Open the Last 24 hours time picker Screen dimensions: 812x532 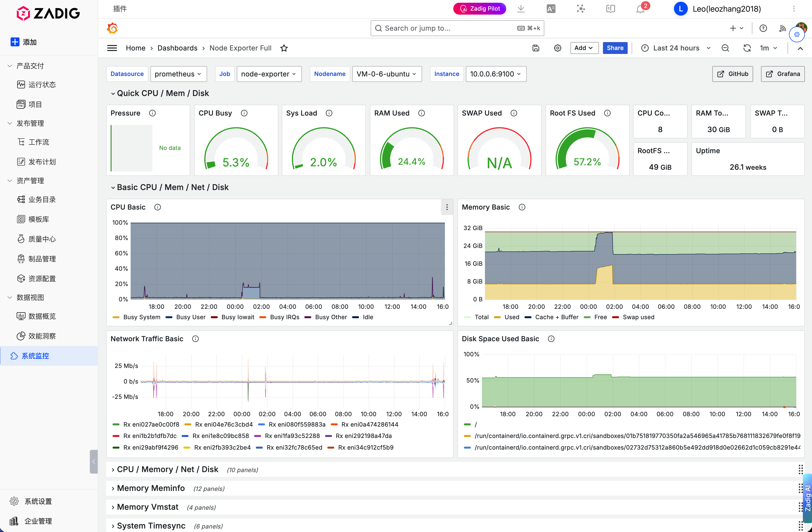[676, 48]
